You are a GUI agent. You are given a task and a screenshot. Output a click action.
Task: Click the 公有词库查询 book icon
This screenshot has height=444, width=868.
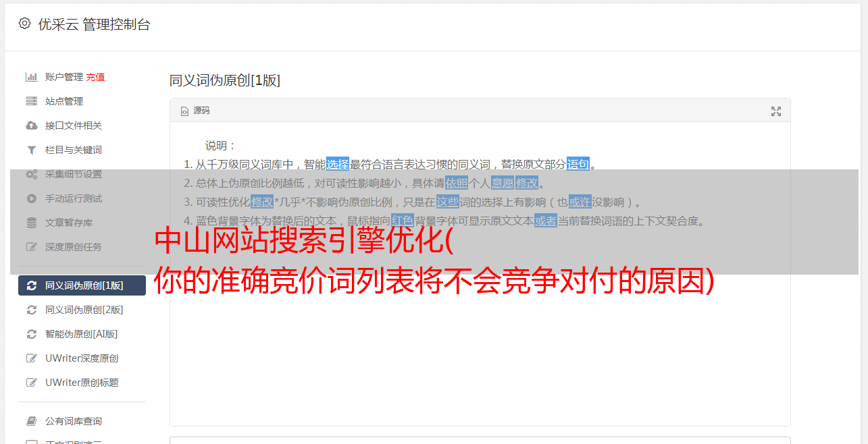tap(32, 421)
